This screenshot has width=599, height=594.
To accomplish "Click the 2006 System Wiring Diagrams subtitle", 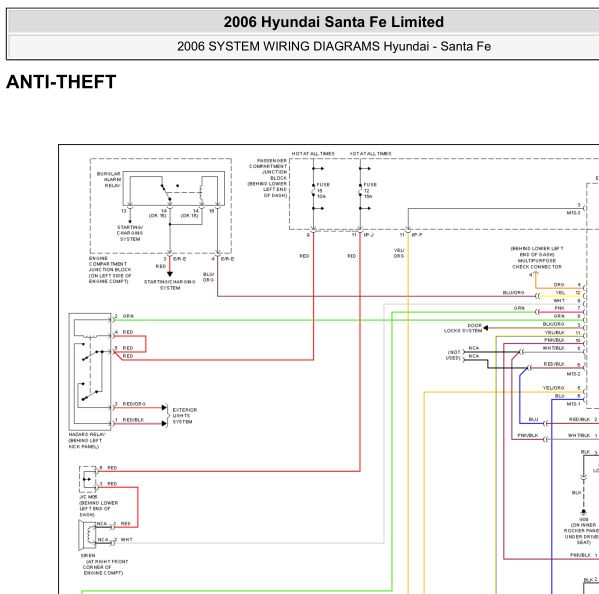I will tap(333, 46).
